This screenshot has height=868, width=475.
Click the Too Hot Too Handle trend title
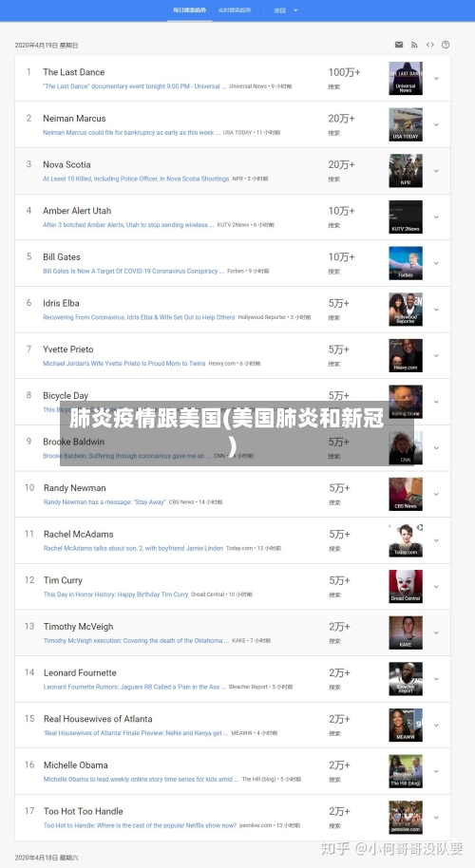tap(84, 812)
